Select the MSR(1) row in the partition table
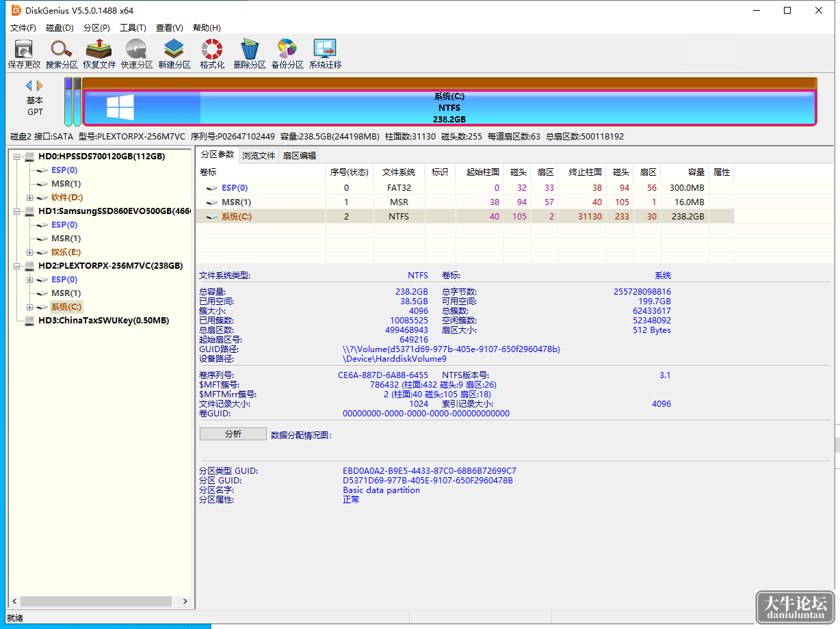 [465, 202]
